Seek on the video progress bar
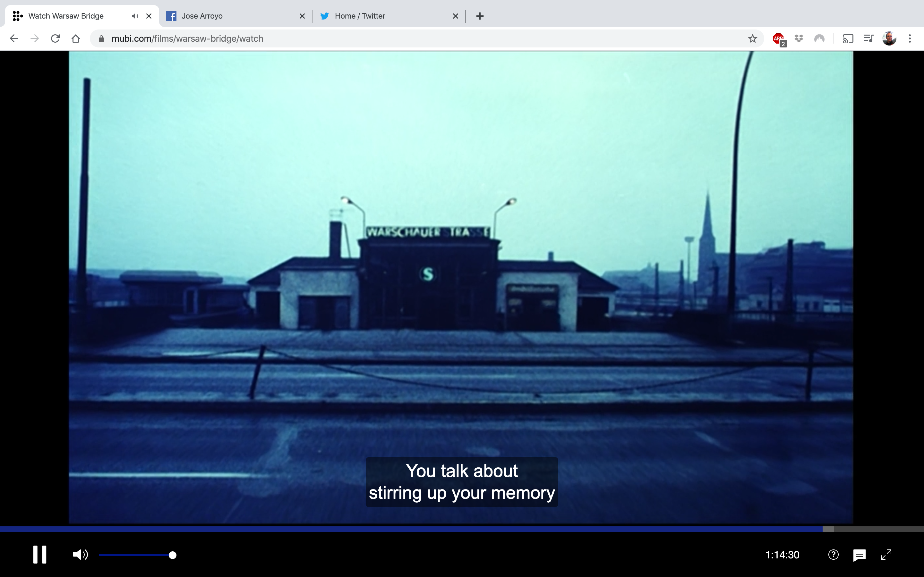The height and width of the screenshot is (577, 924). 458,529
